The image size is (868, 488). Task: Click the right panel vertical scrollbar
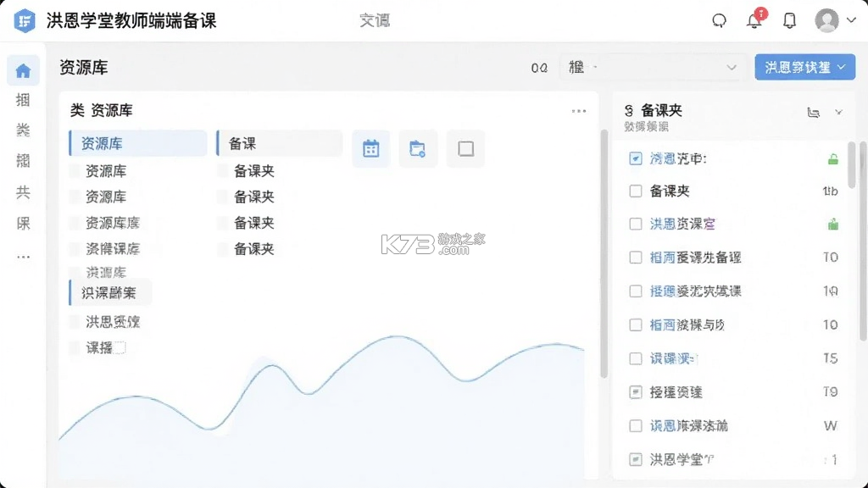851,165
